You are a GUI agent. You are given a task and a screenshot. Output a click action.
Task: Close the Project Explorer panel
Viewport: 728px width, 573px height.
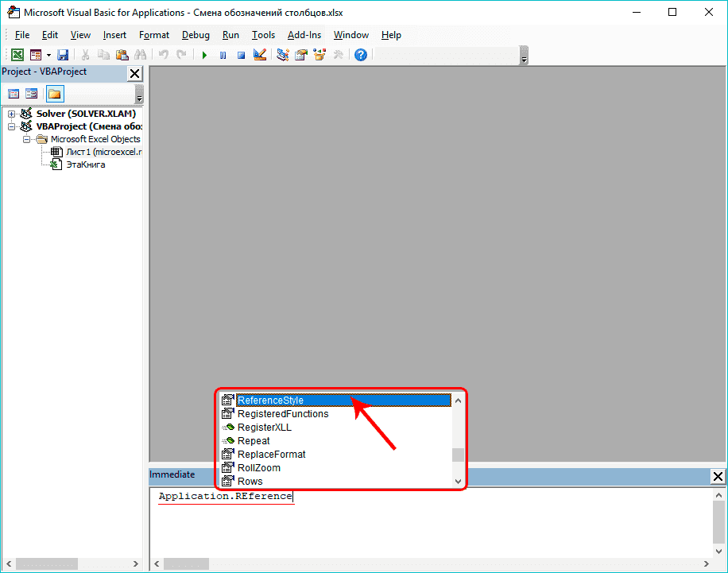point(135,73)
